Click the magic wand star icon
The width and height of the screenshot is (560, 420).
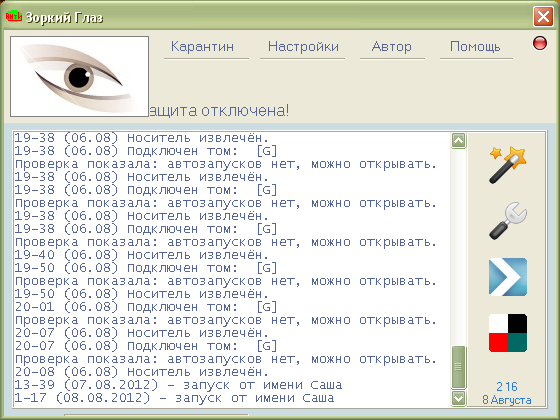pyautogui.click(x=508, y=165)
